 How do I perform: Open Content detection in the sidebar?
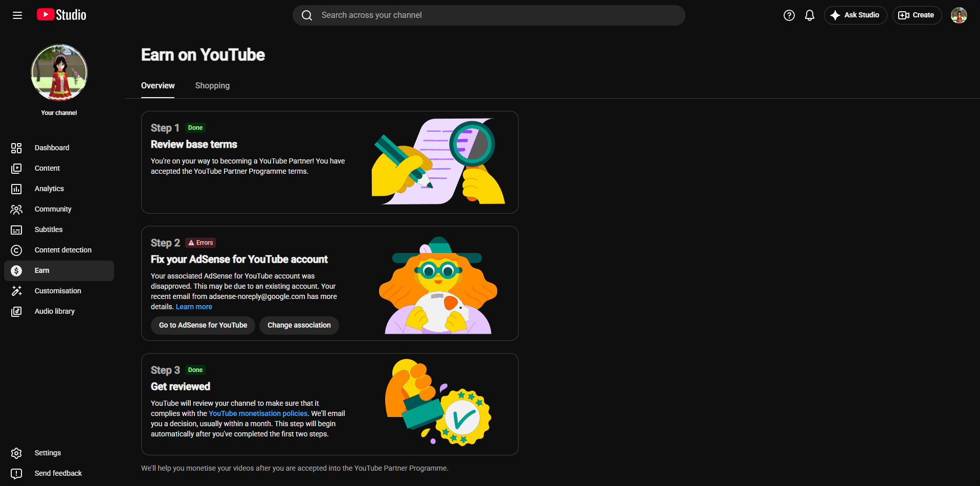[59, 250]
